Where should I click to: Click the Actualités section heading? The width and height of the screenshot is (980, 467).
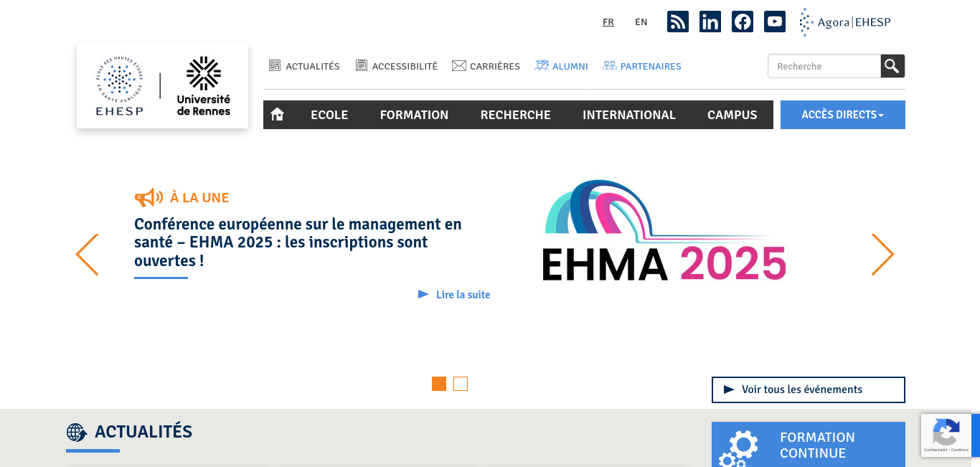coord(130,432)
